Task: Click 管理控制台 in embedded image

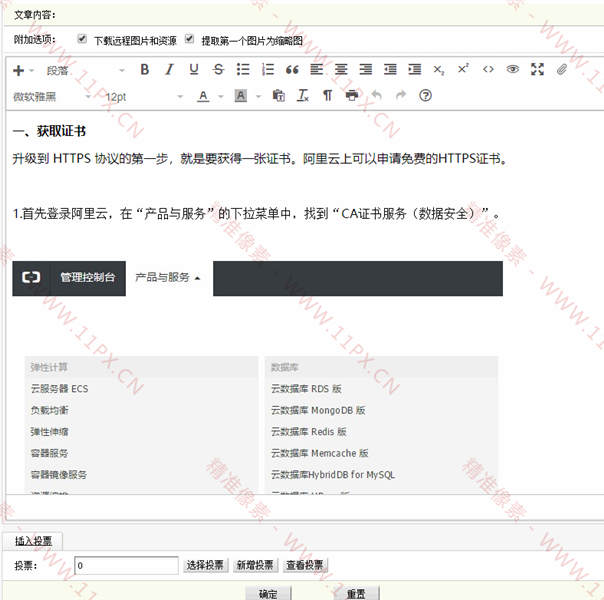Action: pos(88,277)
